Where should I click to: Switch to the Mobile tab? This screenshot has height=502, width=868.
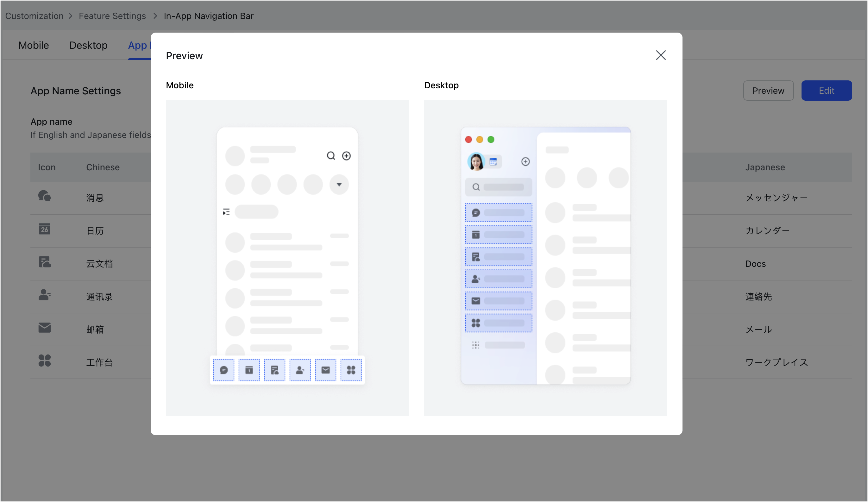(34, 45)
